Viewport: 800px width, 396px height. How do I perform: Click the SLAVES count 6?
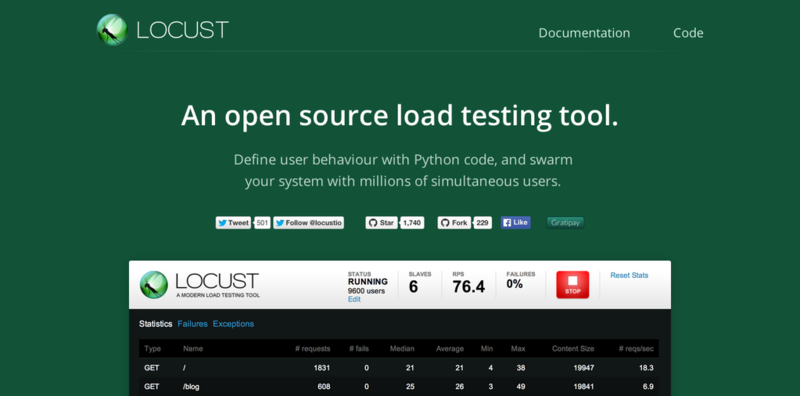coord(413,287)
